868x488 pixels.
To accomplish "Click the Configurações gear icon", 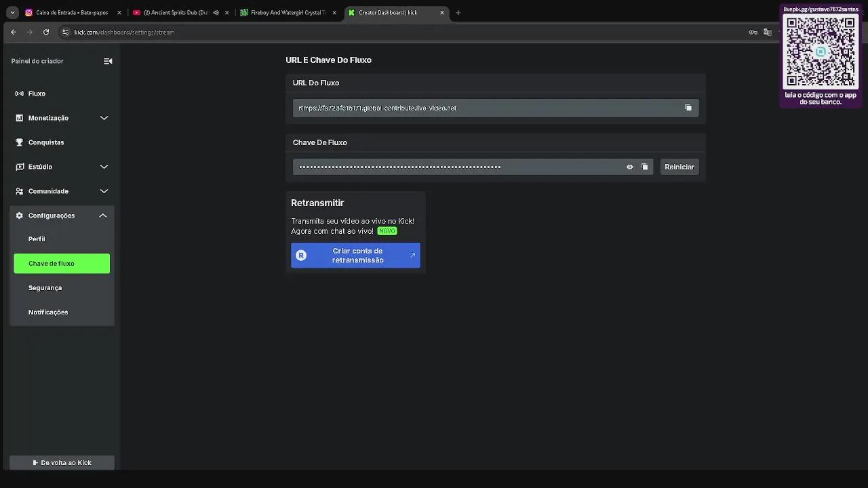I will click(x=19, y=216).
